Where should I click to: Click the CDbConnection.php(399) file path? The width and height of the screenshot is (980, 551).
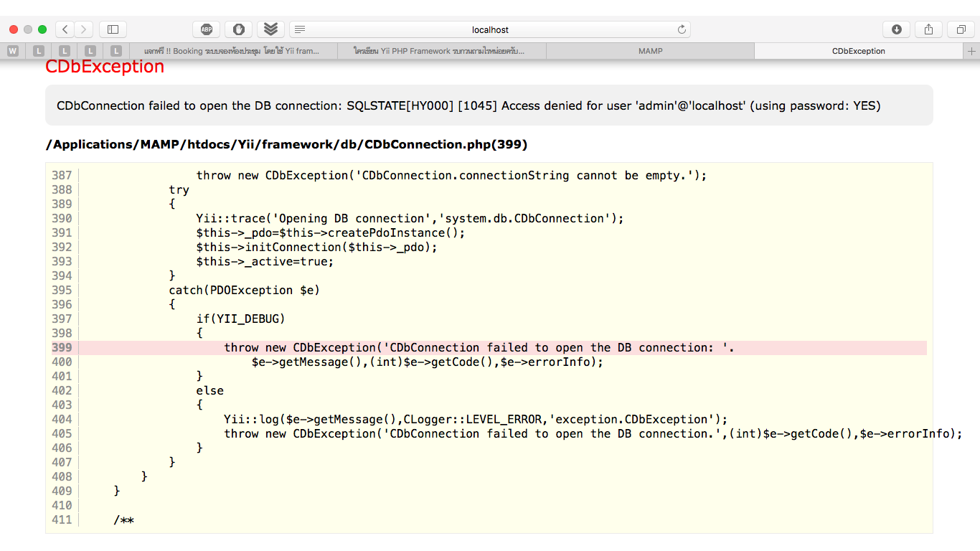pos(286,144)
